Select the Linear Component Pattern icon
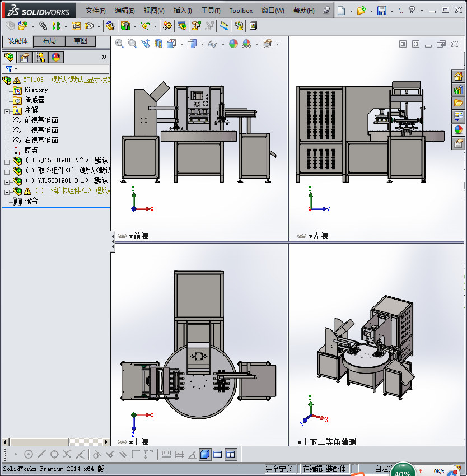This screenshot has height=476, width=467. pyautogui.click(x=56, y=26)
